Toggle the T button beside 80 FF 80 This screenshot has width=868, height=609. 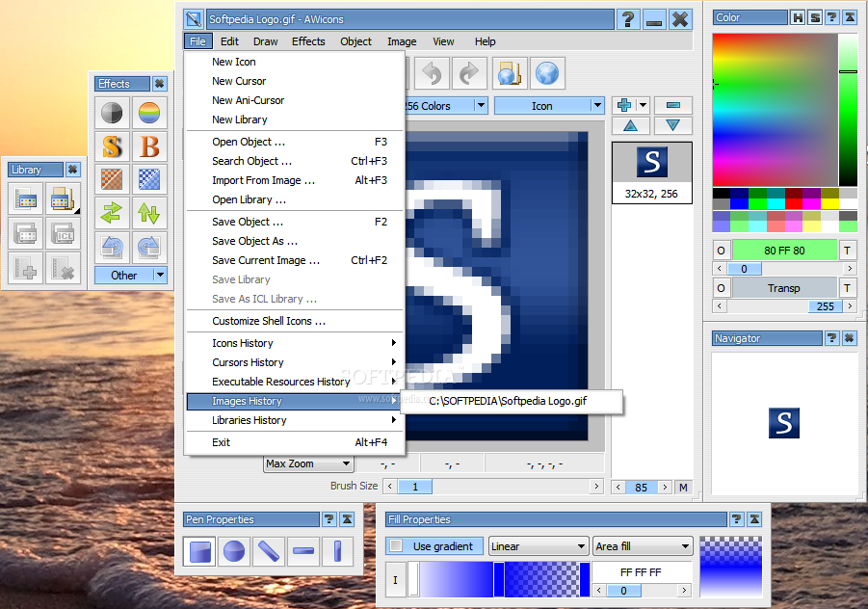(x=847, y=251)
